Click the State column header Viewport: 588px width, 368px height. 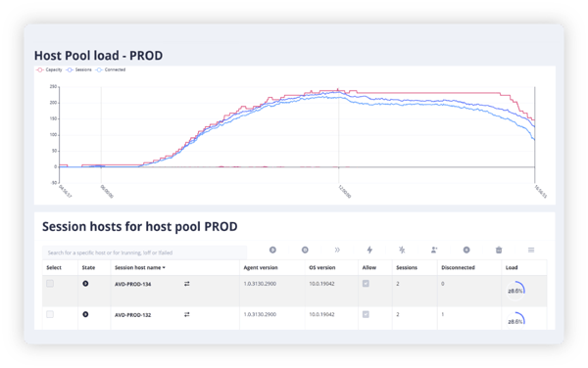[88, 267]
